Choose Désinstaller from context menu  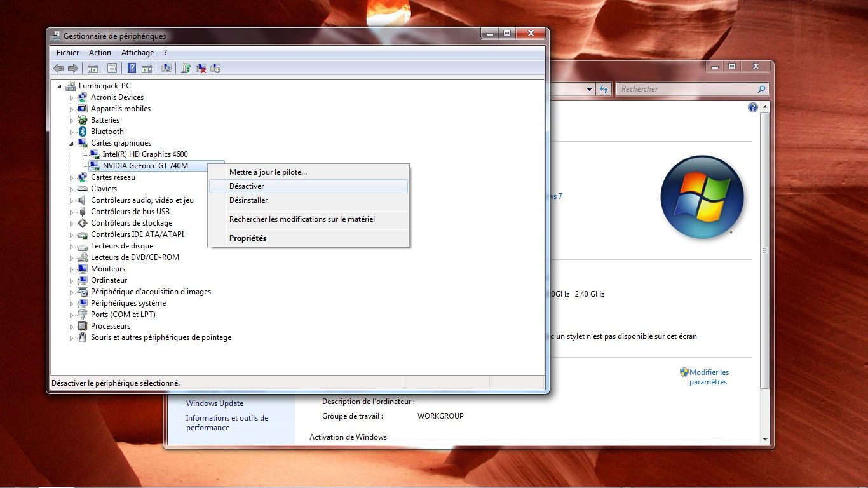tap(309, 200)
